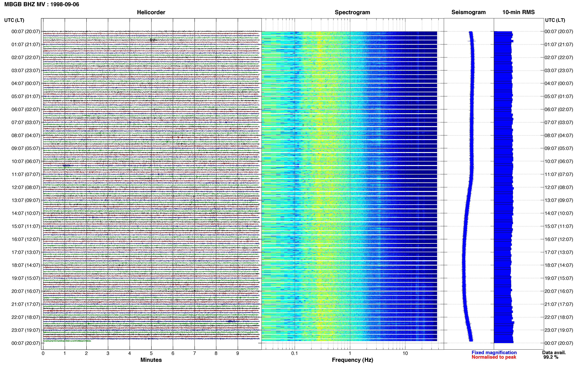Click the blue burst on the 10:27 trace

(x=66, y=166)
